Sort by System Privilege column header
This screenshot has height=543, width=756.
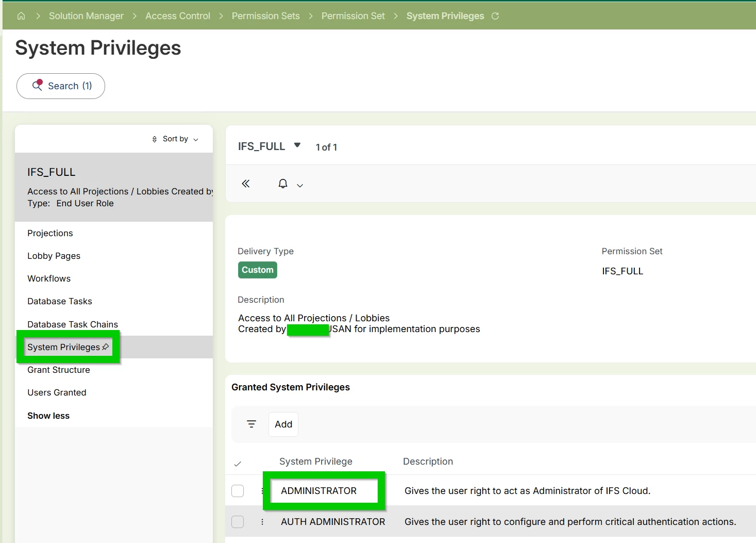point(316,462)
